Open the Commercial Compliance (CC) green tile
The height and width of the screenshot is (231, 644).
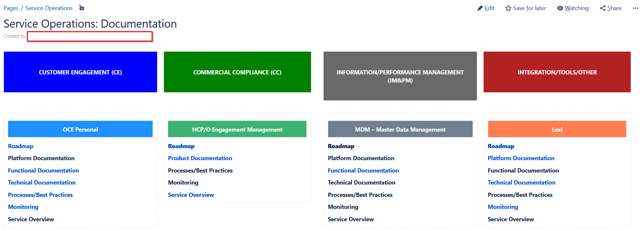click(x=237, y=72)
